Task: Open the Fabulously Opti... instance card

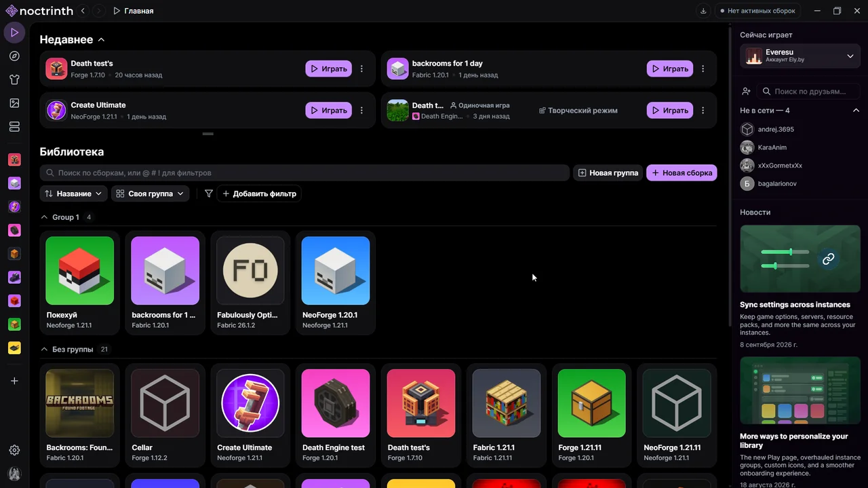Action: pos(250,282)
